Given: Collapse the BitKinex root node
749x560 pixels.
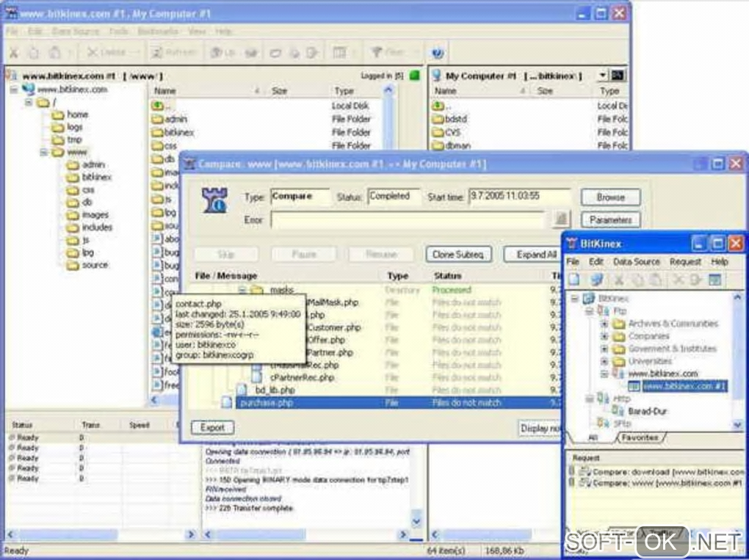Looking at the screenshot, I should pos(575,299).
